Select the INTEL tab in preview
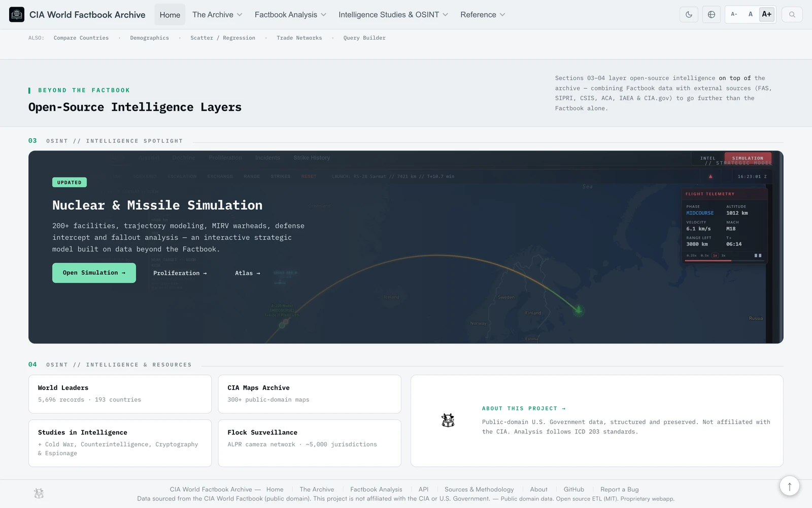Viewport: 812px width, 508px height. [x=708, y=158]
